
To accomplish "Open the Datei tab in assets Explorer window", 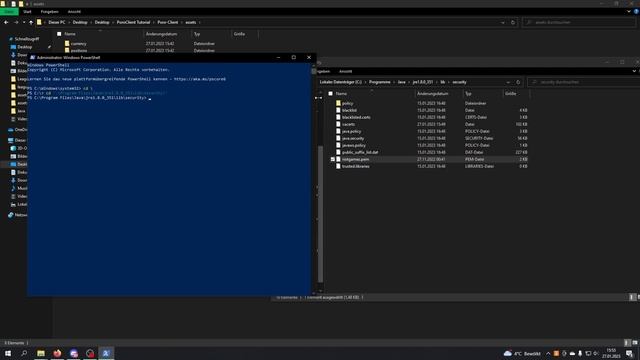I will (x=9, y=12).
